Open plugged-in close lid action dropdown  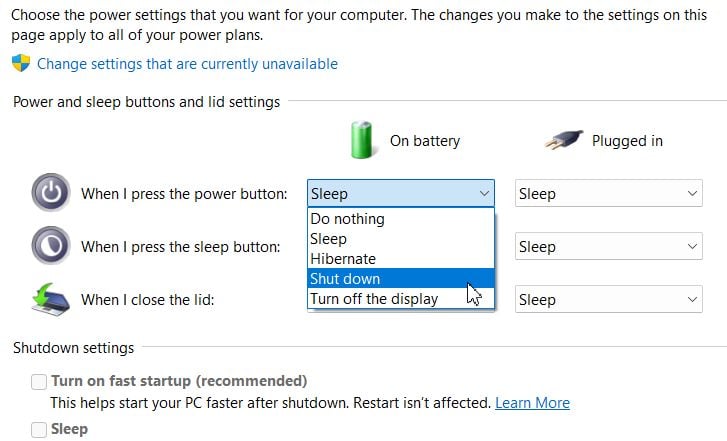point(608,299)
